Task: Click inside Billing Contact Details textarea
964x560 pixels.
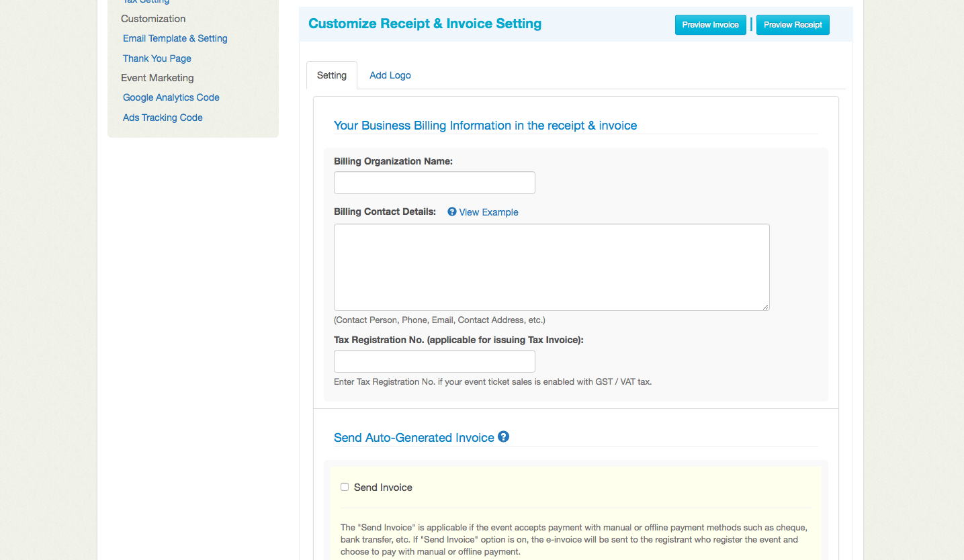Action: pos(552,267)
